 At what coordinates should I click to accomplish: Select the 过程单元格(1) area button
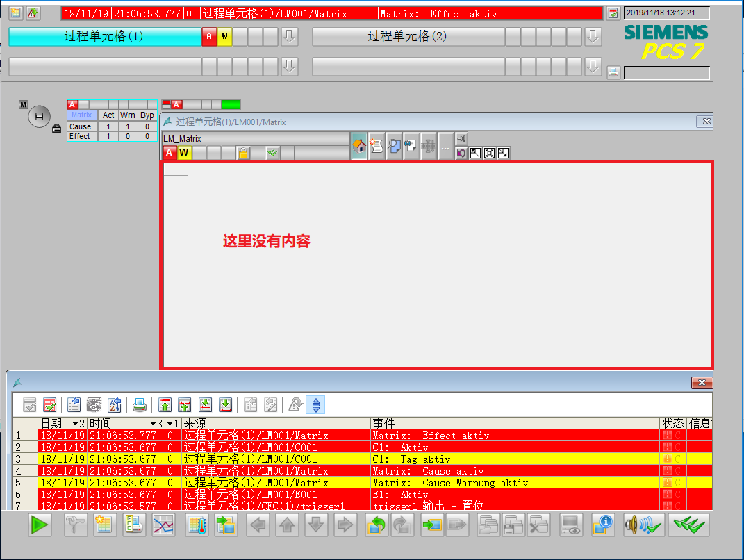click(105, 37)
